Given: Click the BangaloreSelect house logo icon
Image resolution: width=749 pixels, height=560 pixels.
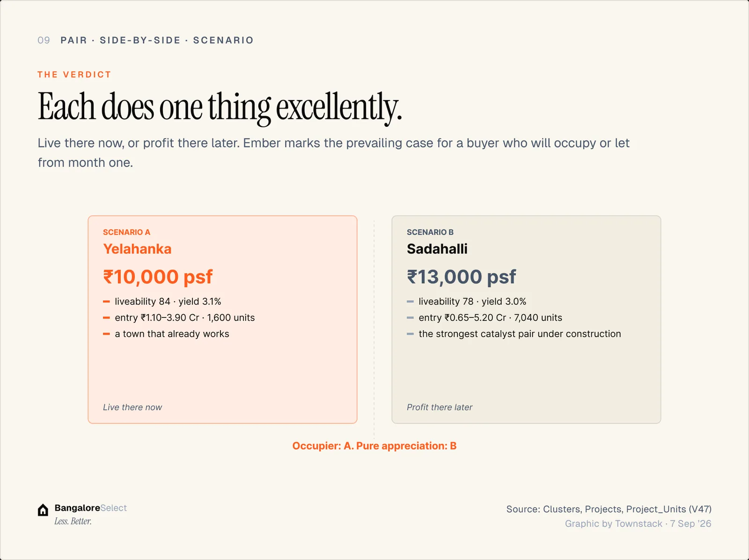Looking at the screenshot, I should pos(43,510).
